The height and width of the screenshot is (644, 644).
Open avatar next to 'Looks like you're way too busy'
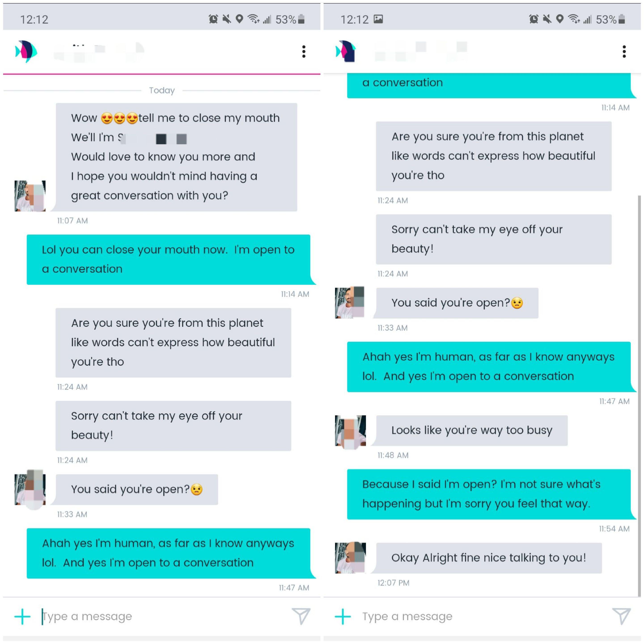pos(350,431)
